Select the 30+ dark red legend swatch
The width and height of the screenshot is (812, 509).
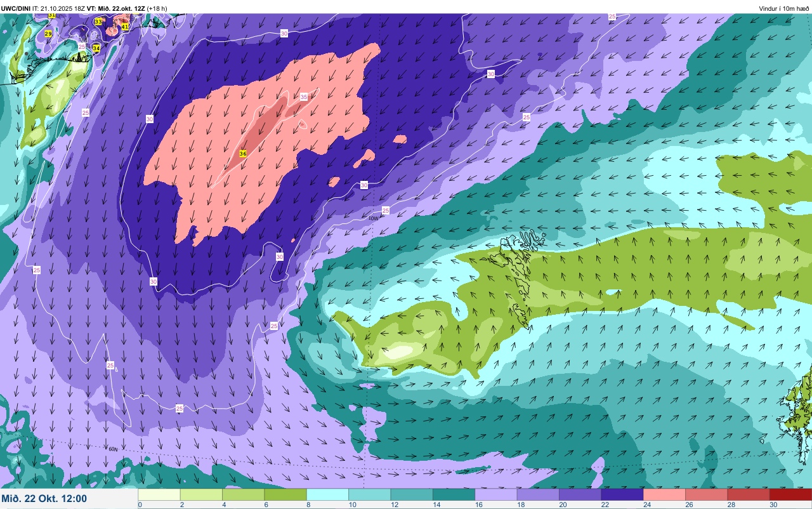pos(790,494)
